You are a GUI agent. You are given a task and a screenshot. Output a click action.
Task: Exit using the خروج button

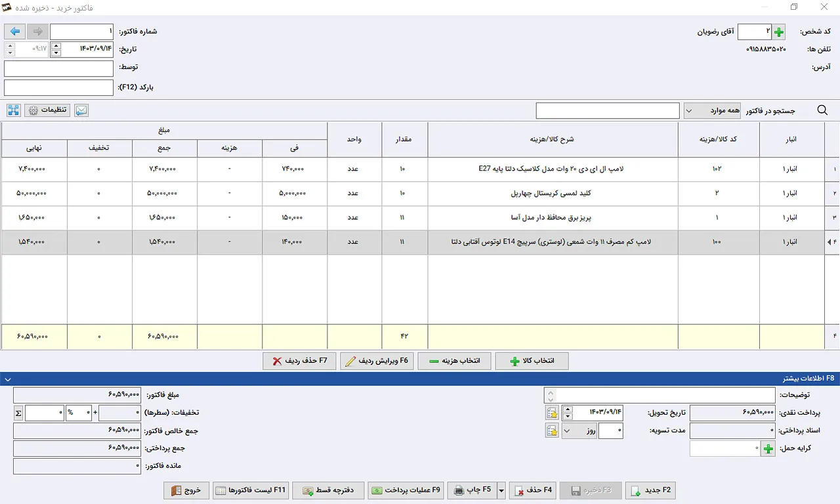186,490
